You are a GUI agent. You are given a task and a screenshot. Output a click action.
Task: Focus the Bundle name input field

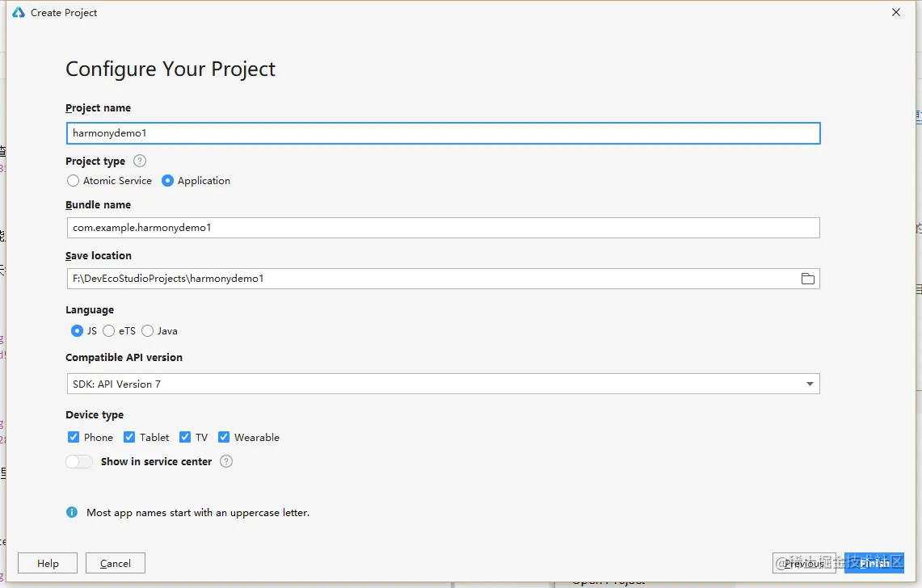pyautogui.click(x=444, y=228)
